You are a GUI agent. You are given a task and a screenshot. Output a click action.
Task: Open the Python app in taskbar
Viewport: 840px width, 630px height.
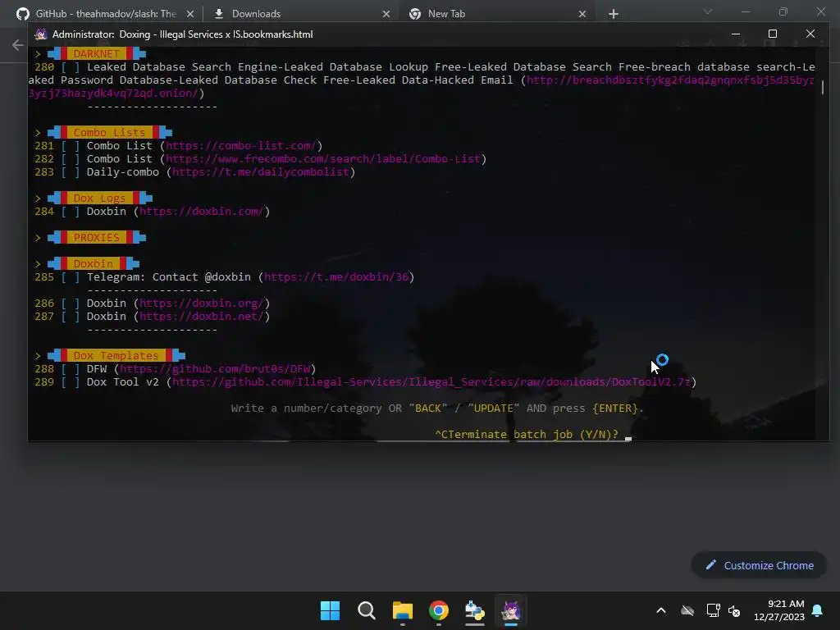pyautogui.click(x=475, y=610)
